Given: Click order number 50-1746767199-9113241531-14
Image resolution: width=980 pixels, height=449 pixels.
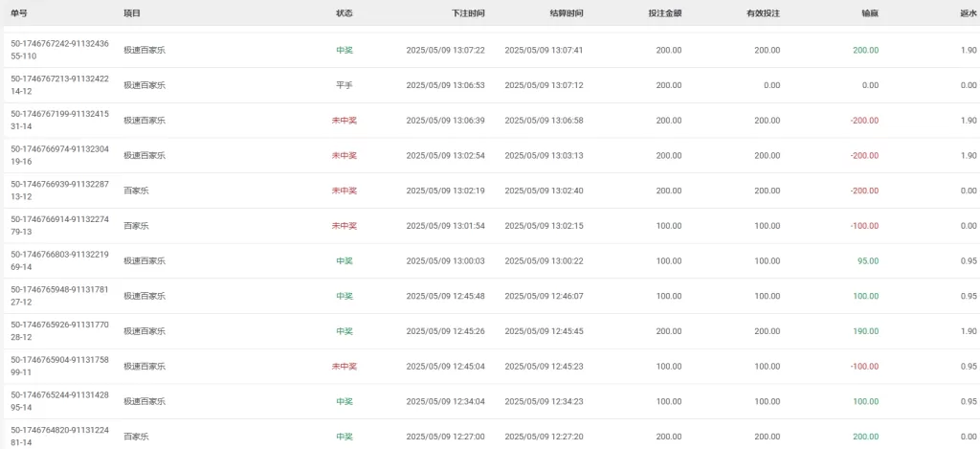Looking at the screenshot, I should (x=54, y=121).
